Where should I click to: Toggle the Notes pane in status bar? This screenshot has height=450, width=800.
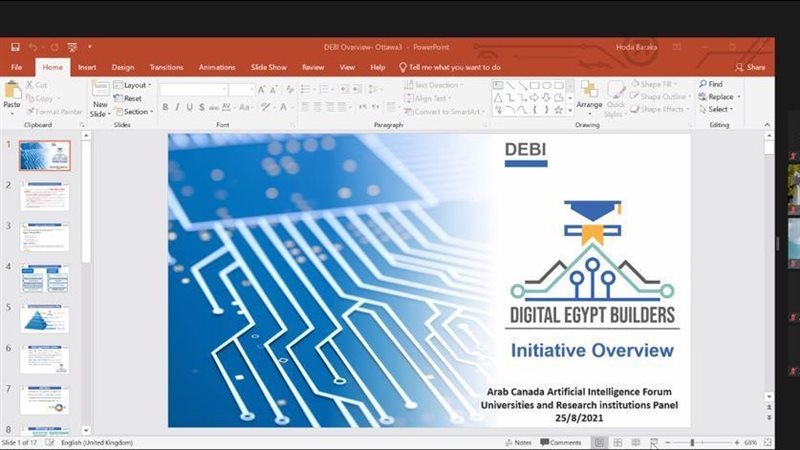518,442
